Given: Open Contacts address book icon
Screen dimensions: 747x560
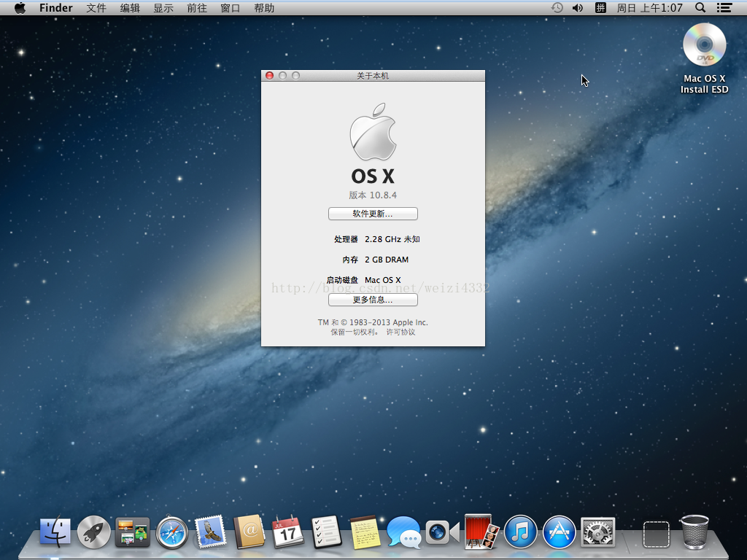Looking at the screenshot, I should coord(249,532).
